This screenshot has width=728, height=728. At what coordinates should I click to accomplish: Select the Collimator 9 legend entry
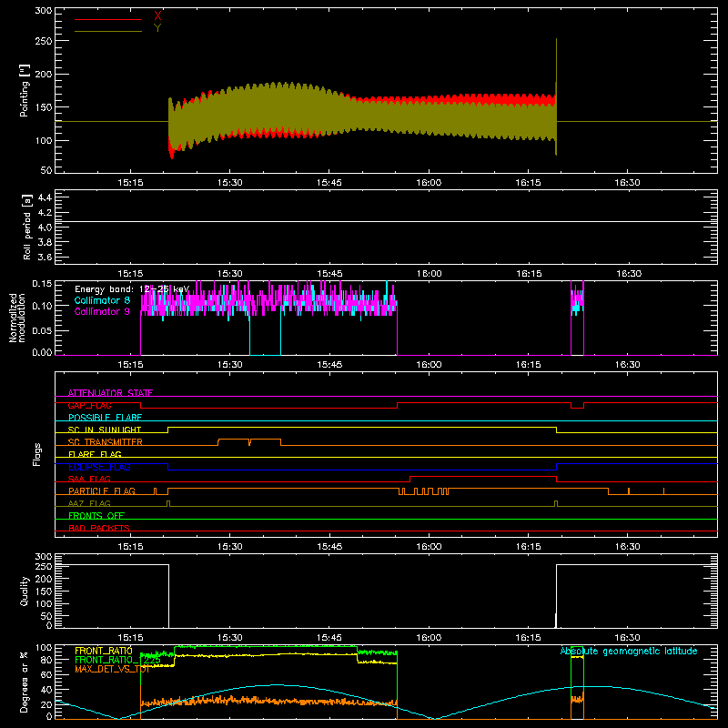click(102, 311)
